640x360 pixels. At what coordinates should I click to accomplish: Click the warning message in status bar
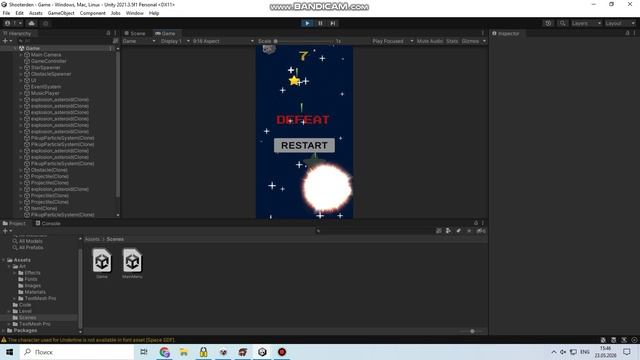click(91, 340)
